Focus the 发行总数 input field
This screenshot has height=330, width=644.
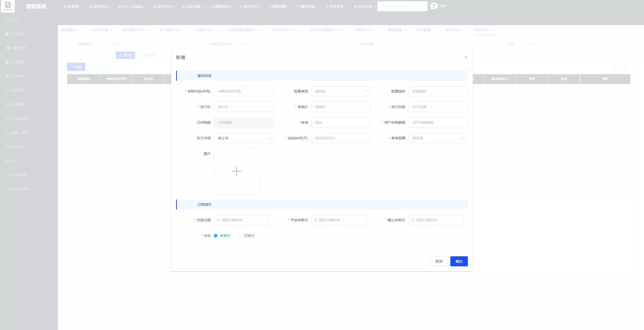coord(438,107)
